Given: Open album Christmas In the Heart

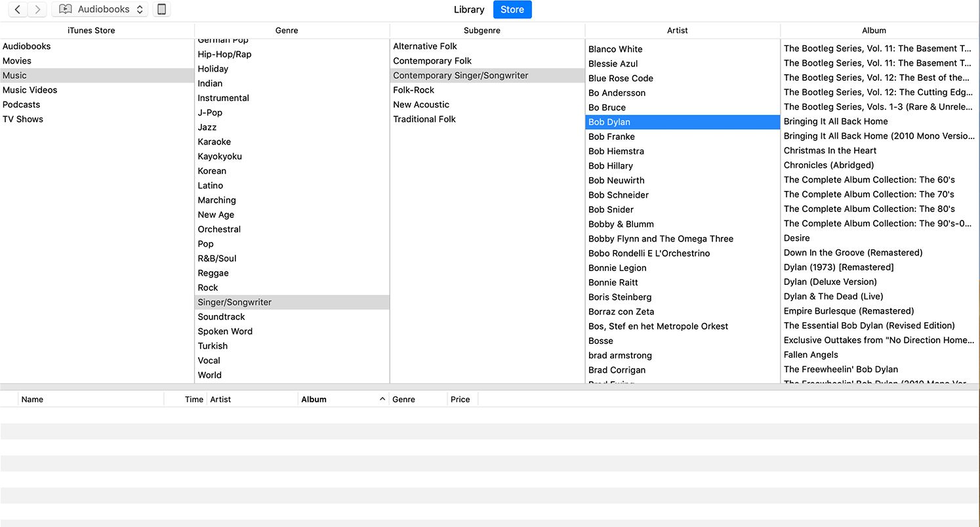Looking at the screenshot, I should (878, 150).
